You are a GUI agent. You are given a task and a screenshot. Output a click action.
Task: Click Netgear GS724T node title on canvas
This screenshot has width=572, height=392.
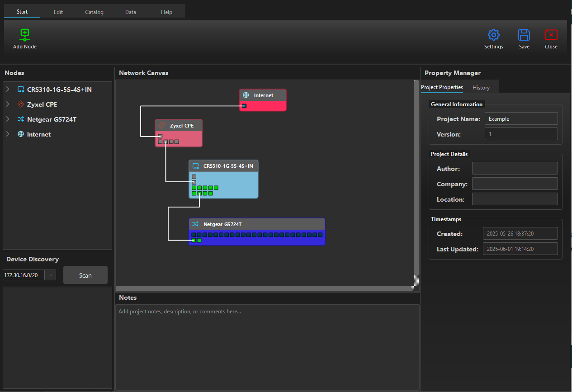[222, 224]
